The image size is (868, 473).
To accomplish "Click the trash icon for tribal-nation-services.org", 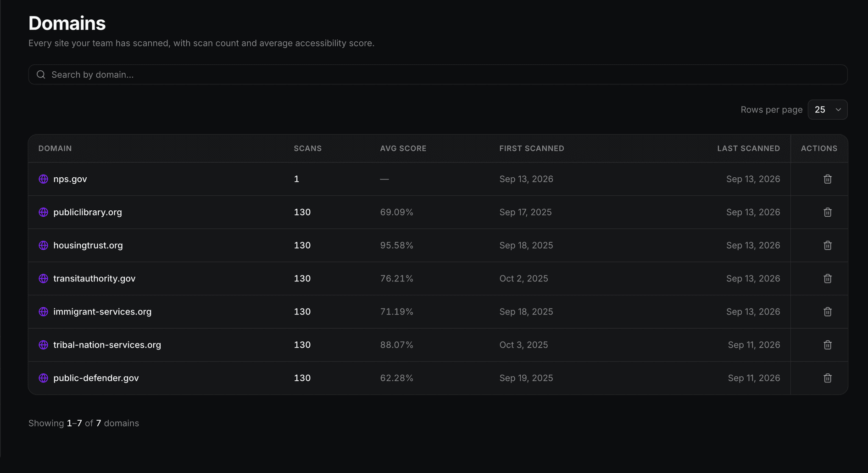I will 827,345.
